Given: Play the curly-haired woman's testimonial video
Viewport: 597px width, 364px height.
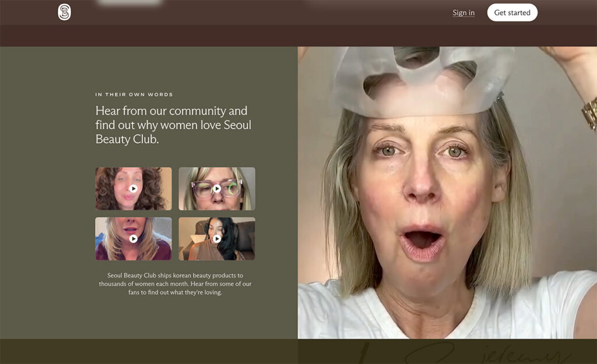Looking at the screenshot, I should coord(134,189).
